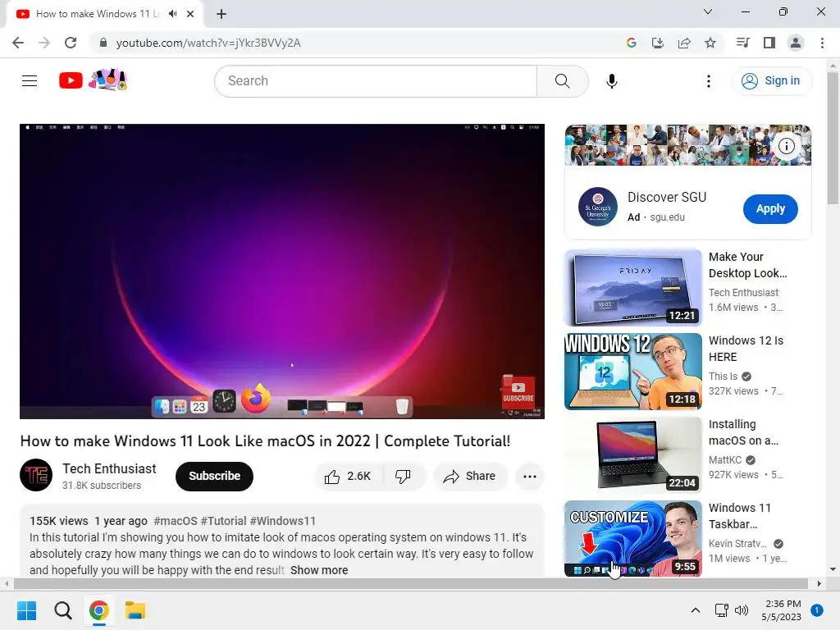Select the How to make Windows 11 tab
Screen dimensions: 840x630
pos(104,14)
